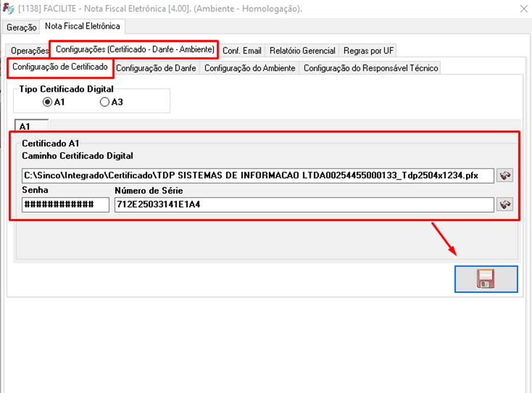The width and height of the screenshot is (532, 393).
Task: Open Regras por UF tab
Action: tap(368, 51)
